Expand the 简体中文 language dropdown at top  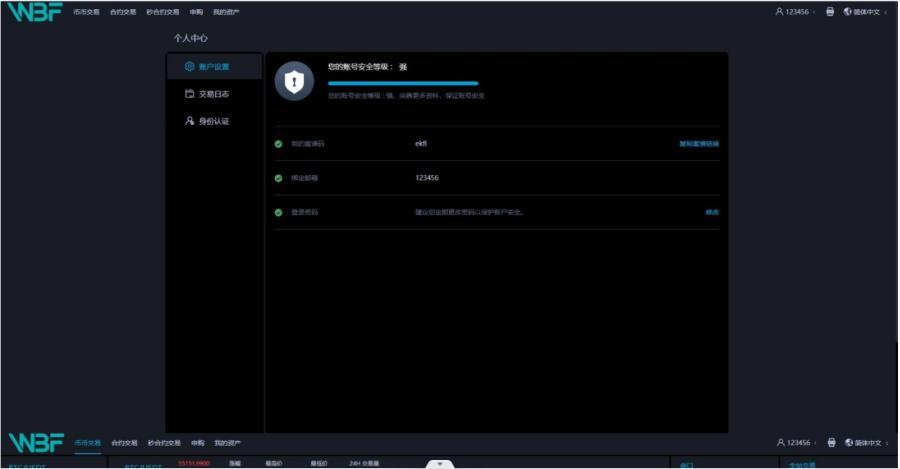pyautogui.click(x=868, y=12)
